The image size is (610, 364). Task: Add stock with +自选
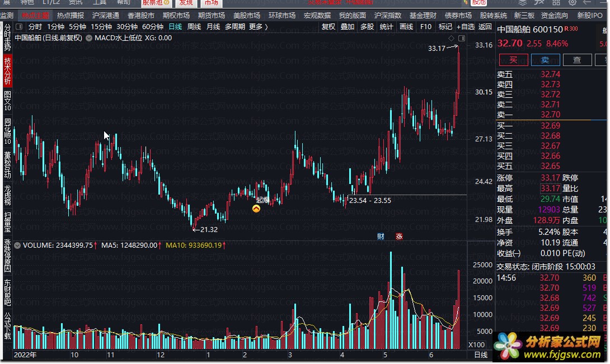click(466, 27)
